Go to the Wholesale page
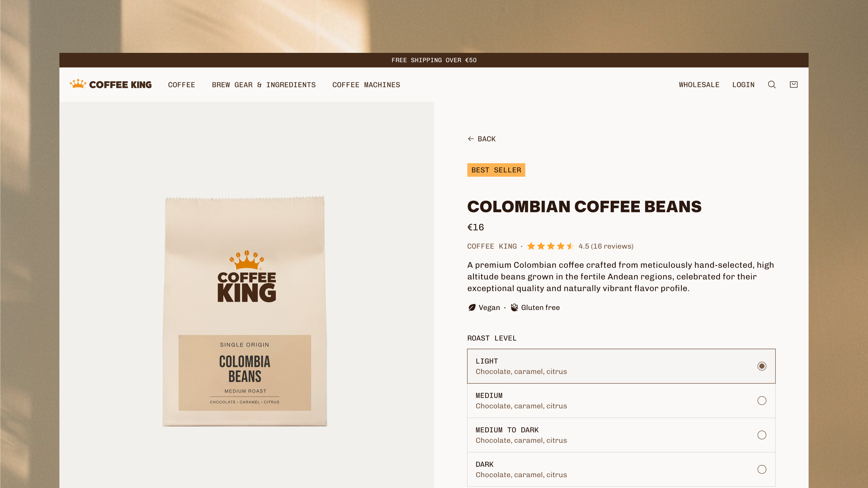Image resolution: width=868 pixels, height=488 pixels. point(699,85)
